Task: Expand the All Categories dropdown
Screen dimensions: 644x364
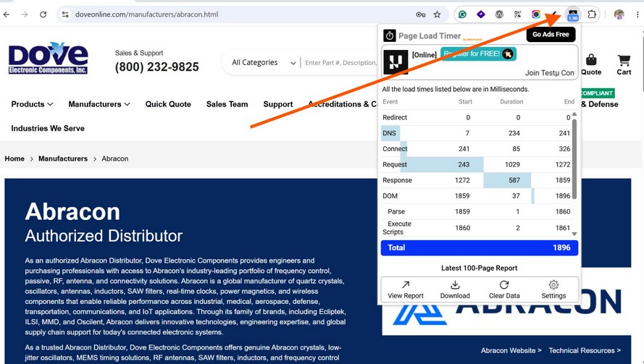Action: pyautogui.click(x=263, y=63)
